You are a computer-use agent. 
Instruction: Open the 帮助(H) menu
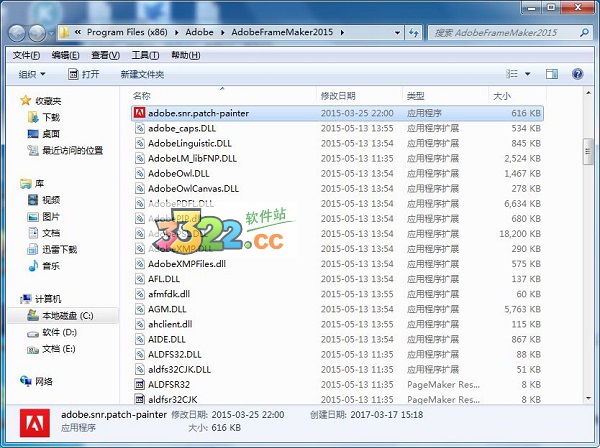[x=186, y=55]
